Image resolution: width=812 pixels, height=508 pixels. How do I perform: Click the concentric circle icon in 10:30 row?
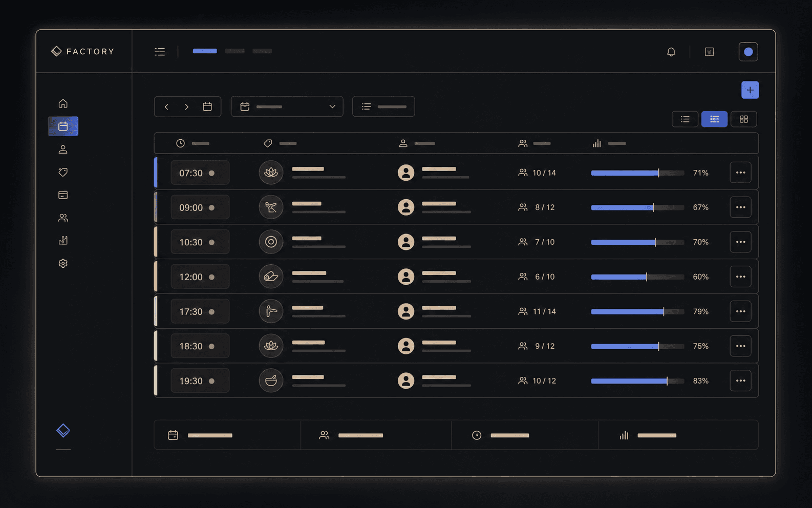[x=271, y=242]
